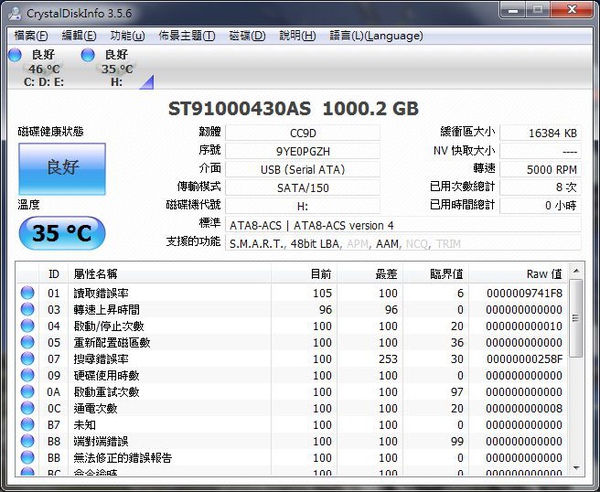This screenshot has height=492, width=600.
Task: Click the 良好 health status button
Action: (x=62, y=169)
